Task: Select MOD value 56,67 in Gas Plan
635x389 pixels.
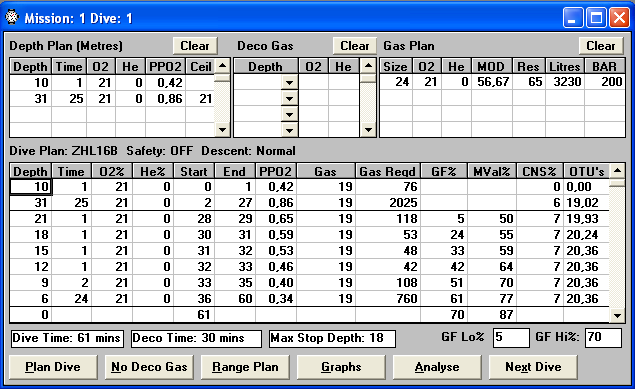Action: click(x=492, y=82)
